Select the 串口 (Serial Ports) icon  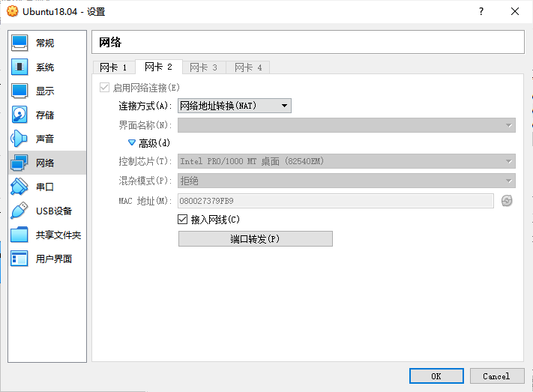[20, 187]
